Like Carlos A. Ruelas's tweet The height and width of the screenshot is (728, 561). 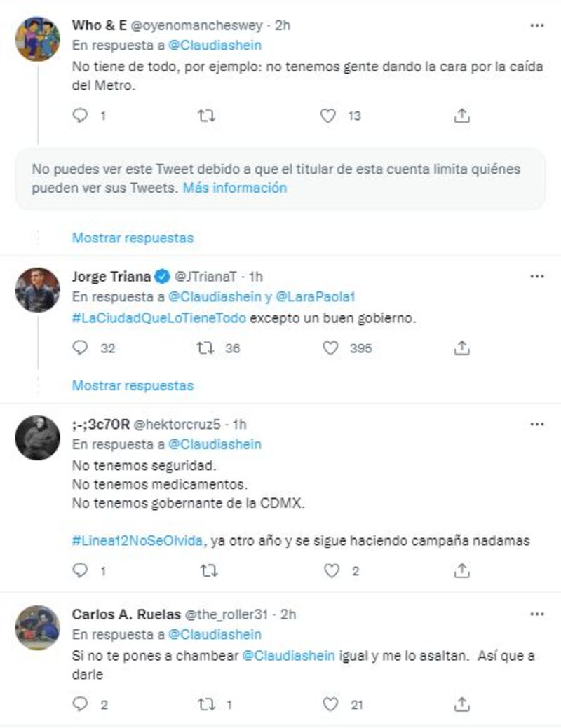[332, 704]
